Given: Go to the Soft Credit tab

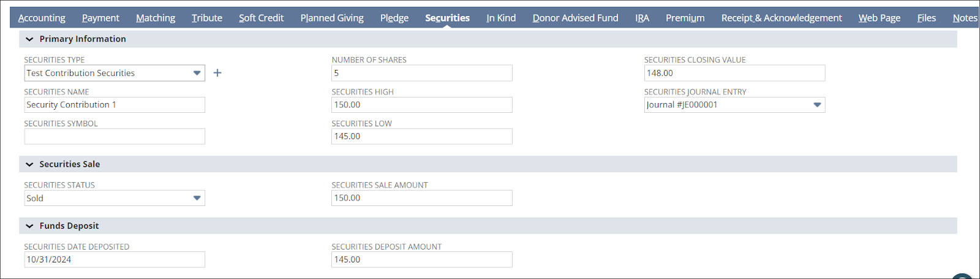Looking at the screenshot, I should pos(261,18).
